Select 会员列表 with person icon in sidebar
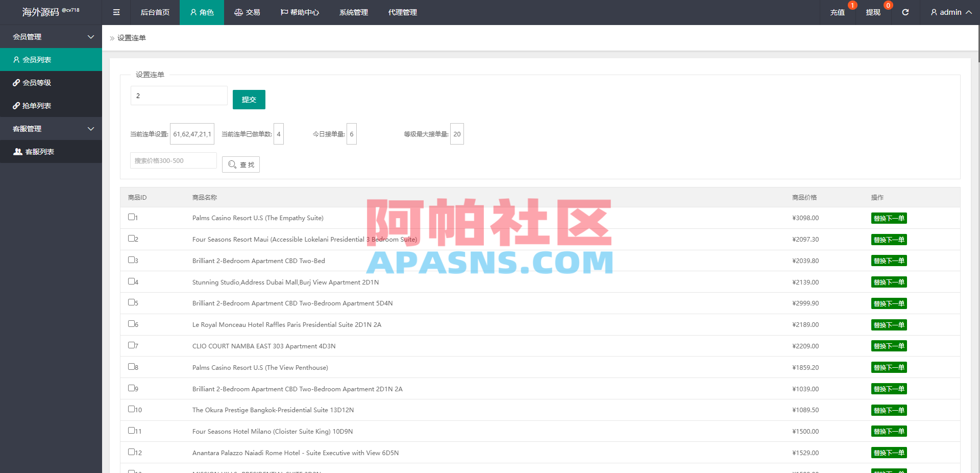 click(x=38, y=59)
